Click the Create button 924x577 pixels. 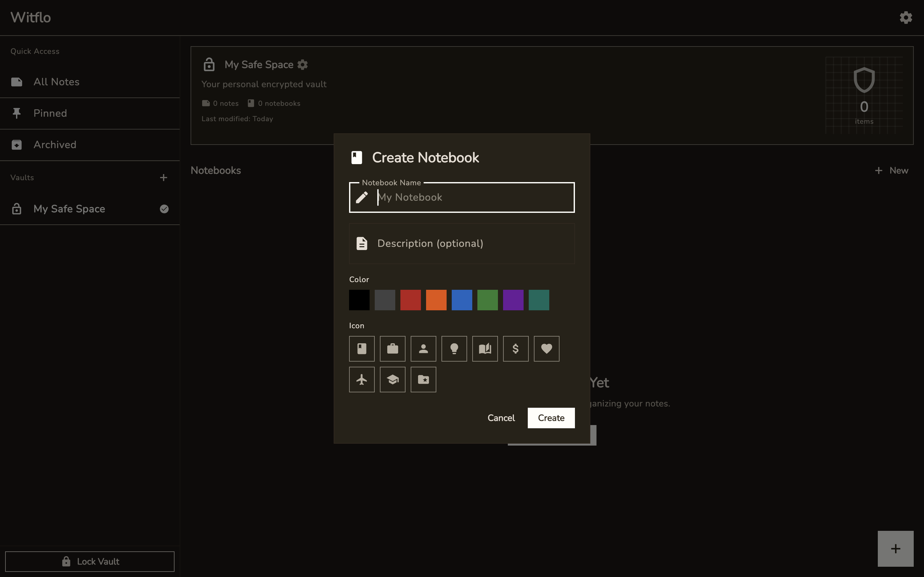click(x=551, y=417)
